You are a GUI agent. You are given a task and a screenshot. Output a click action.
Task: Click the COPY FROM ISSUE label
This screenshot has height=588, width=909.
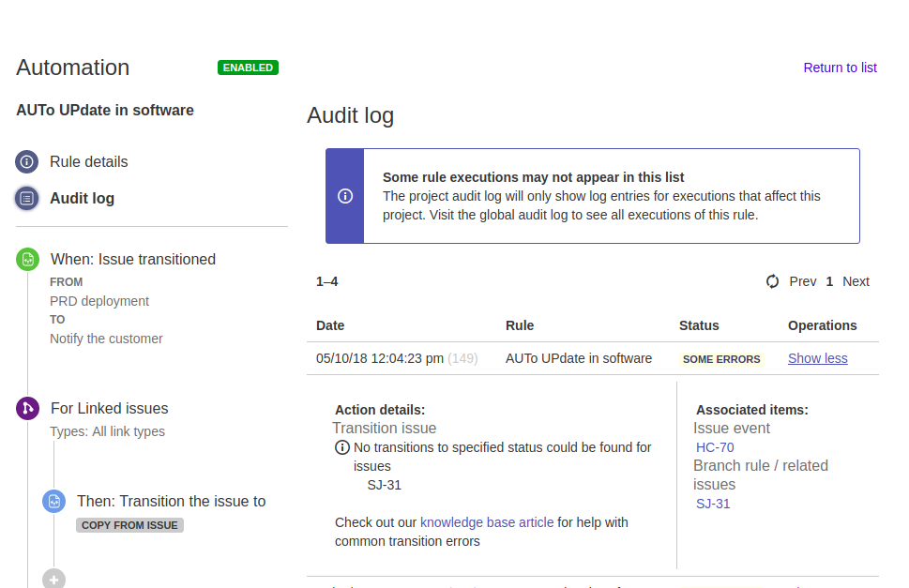129,525
